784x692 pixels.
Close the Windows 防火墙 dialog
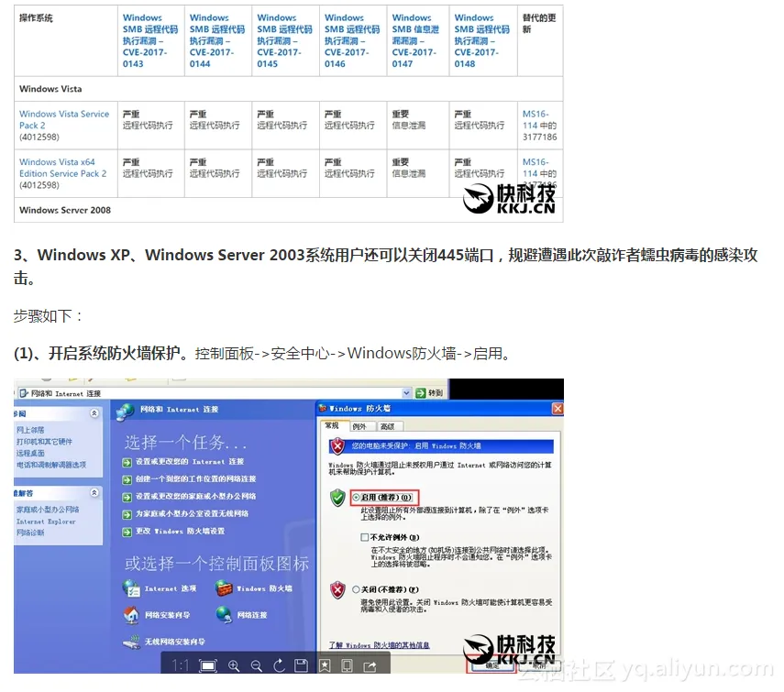coord(558,409)
